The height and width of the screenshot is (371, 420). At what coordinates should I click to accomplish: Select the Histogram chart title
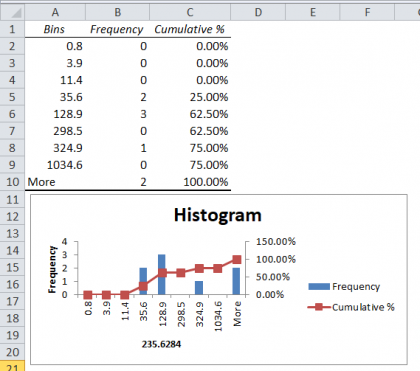click(x=218, y=215)
